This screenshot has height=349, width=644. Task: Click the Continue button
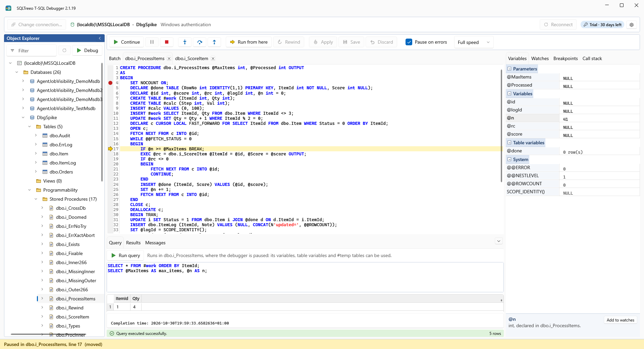(x=126, y=42)
